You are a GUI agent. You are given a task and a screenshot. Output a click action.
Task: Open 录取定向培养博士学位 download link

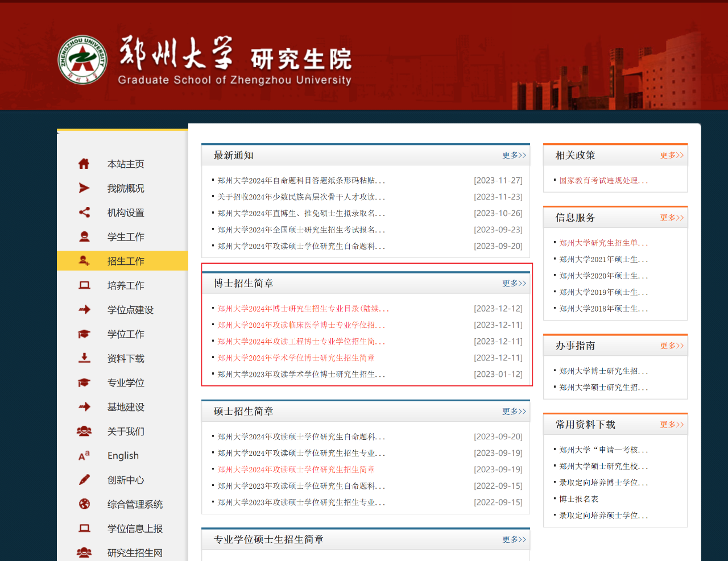pyautogui.click(x=603, y=483)
